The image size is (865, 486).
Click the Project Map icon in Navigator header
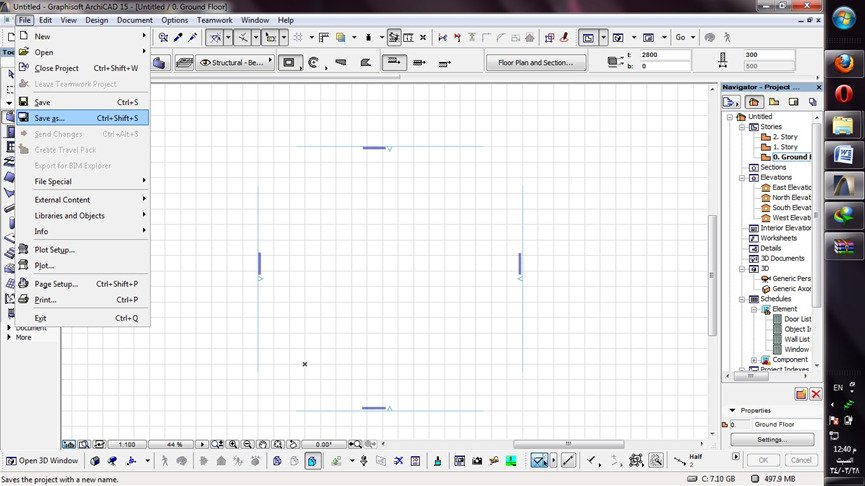pos(752,102)
